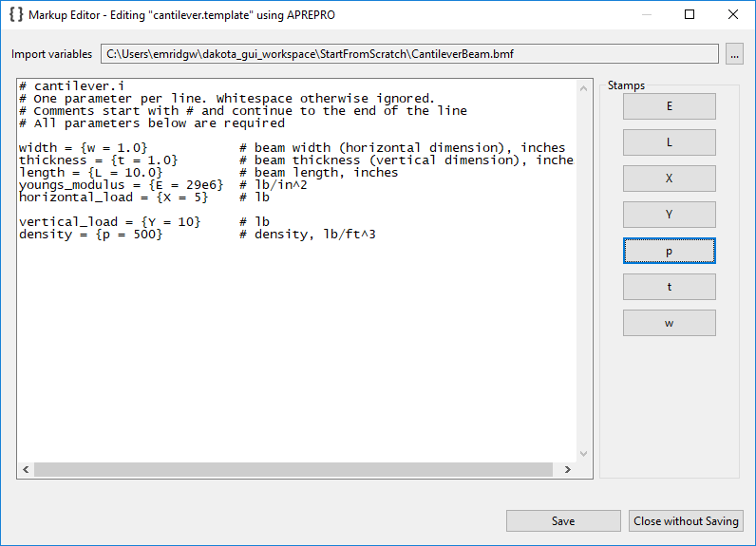Click the line 'width = {w = 1.0}'

[83, 148]
